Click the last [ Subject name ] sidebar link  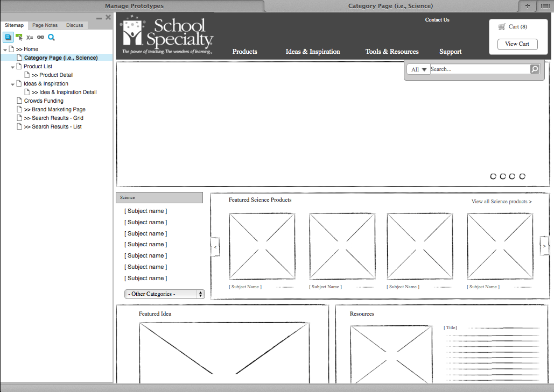click(x=145, y=278)
